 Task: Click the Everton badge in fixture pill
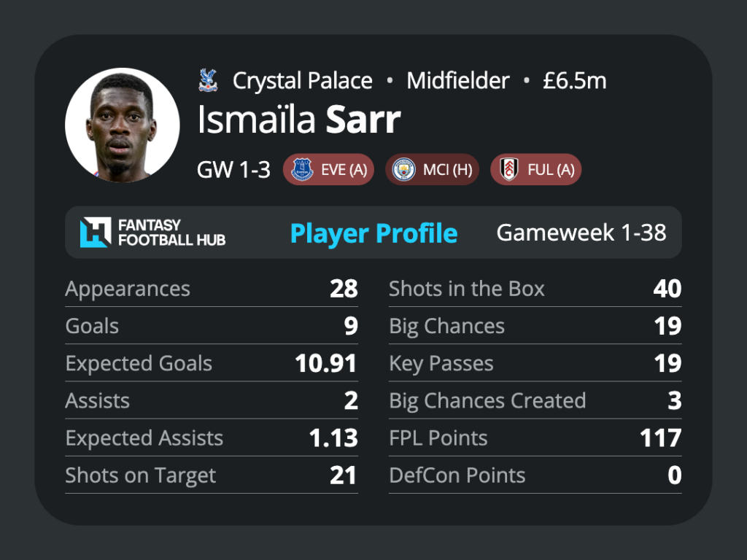301,169
